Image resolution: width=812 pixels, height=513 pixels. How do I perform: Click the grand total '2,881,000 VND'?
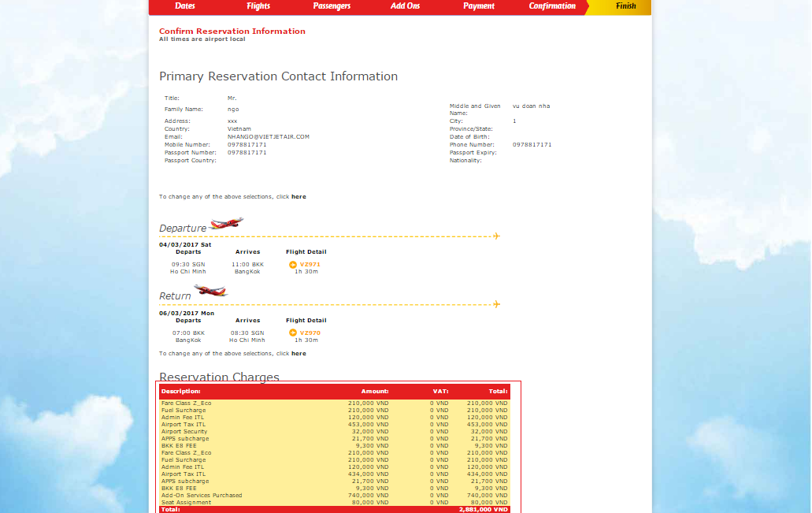[483, 510]
